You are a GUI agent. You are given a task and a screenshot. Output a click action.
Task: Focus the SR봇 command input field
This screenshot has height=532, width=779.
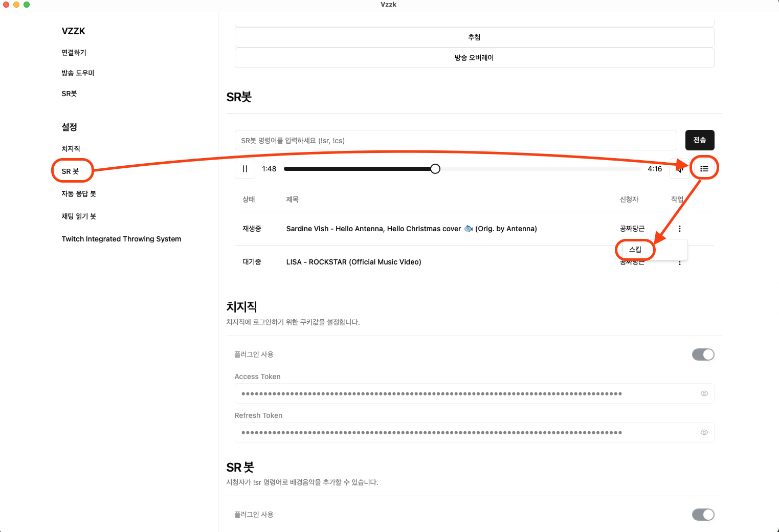(x=456, y=140)
